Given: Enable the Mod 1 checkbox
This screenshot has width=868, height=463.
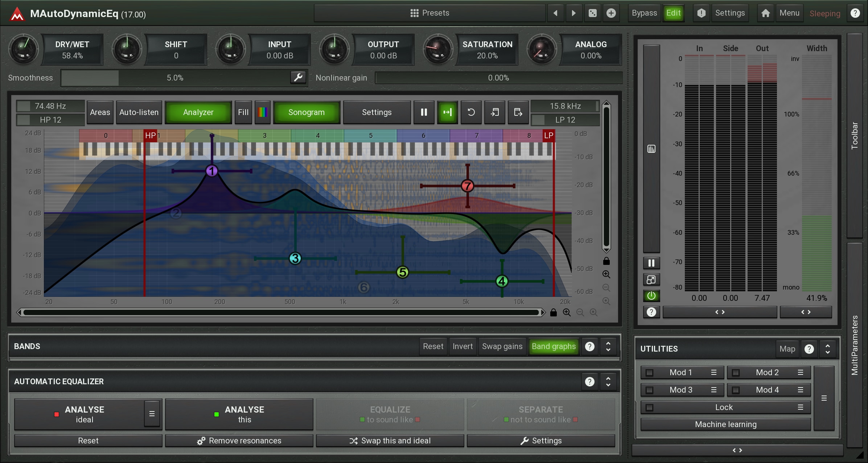Looking at the screenshot, I should pyautogui.click(x=650, y=373).
